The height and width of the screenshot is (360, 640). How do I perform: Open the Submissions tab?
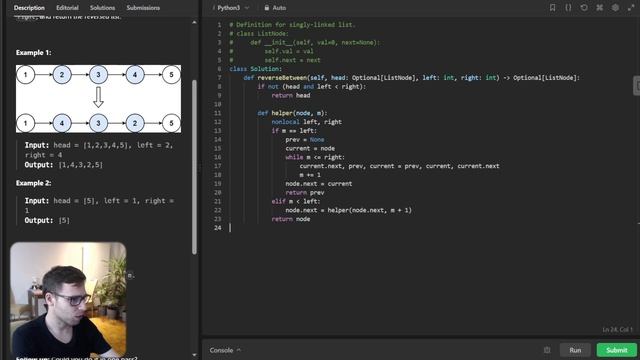click(x=143, y=8)
